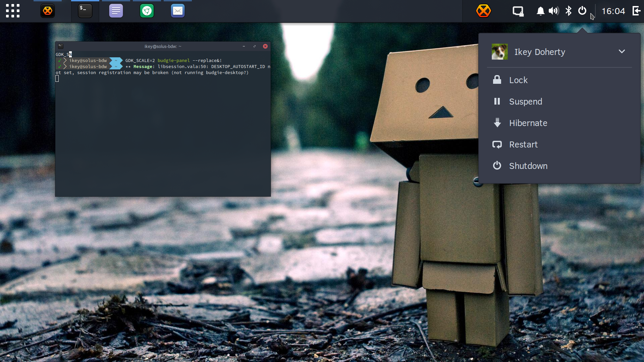Maximize the ikey@solus-bdw terminal window
This screenshot has height=362, width=644.
(255, 46)
